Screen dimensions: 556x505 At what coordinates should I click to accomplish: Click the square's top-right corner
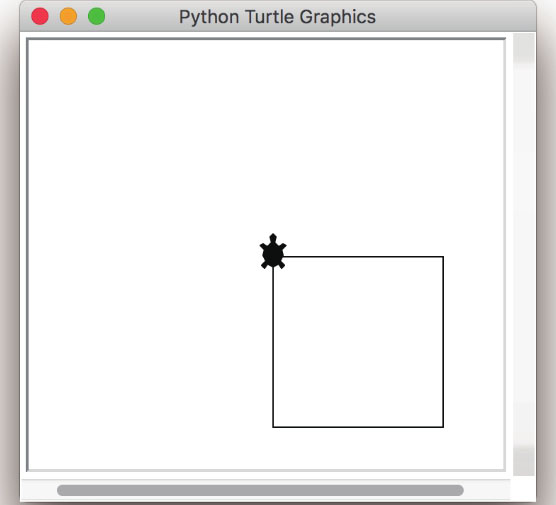coord(443,256)
